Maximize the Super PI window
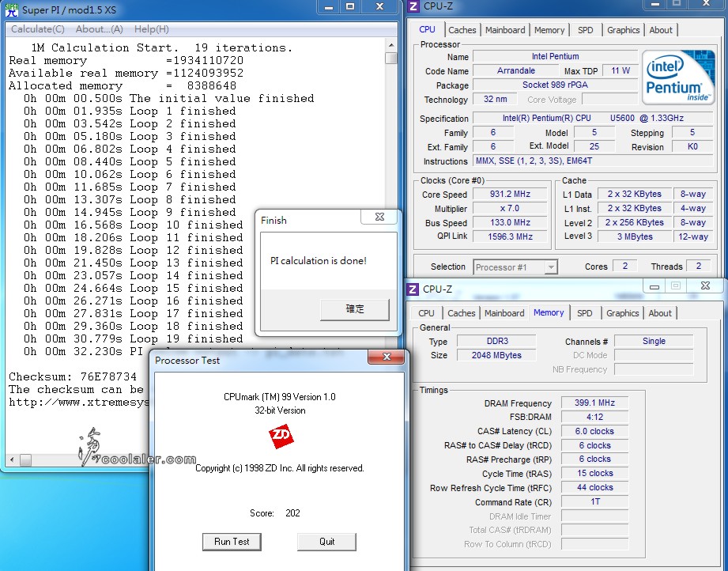The image size is (728, 571). point(350,7)
